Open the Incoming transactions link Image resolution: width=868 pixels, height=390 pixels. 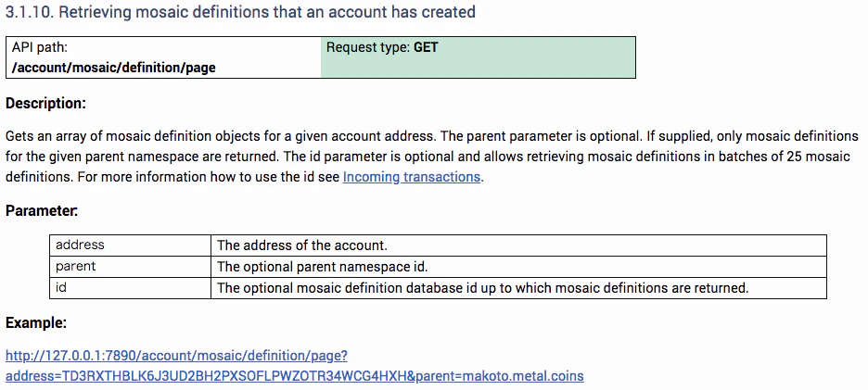[412, 178]
